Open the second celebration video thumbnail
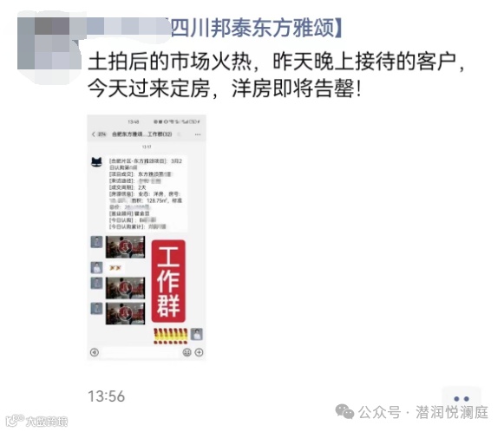 126,288
